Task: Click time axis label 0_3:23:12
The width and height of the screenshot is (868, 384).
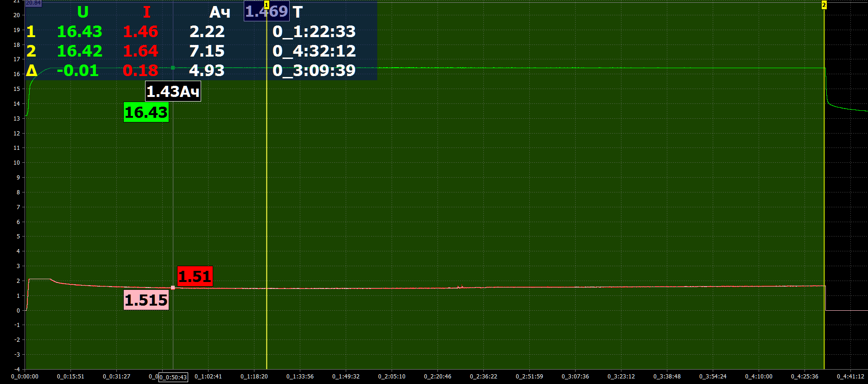Action: coord(621,377)
